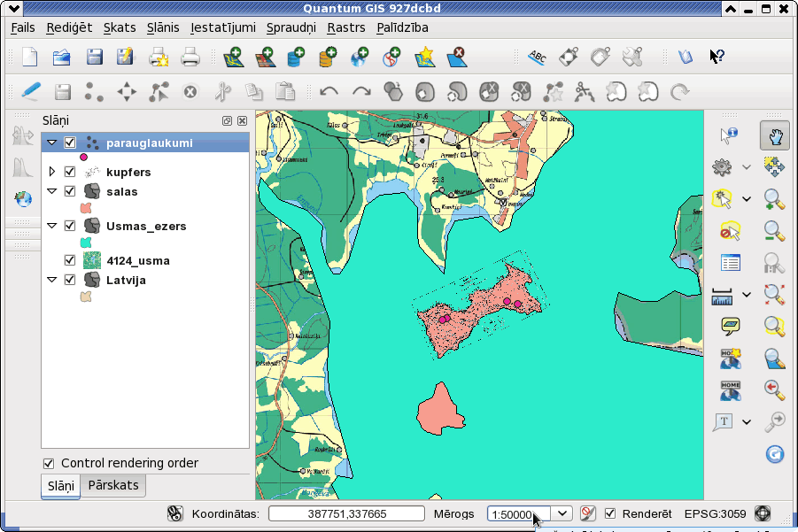Collapse the Usmas_ezers layer tree

tap(52, 226)
